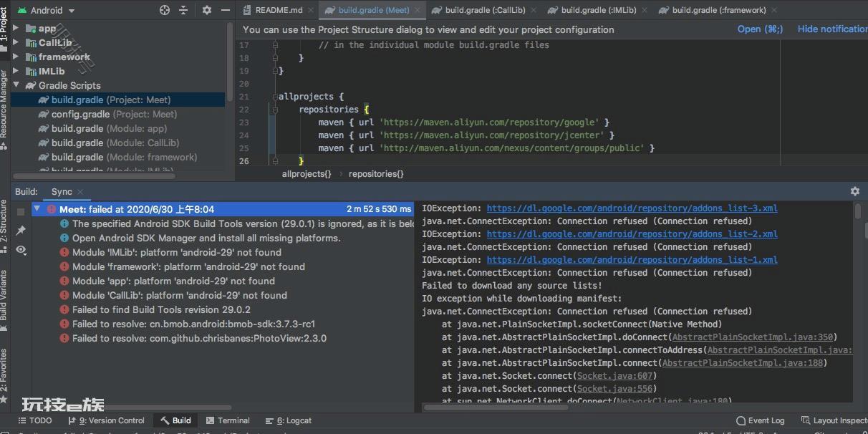Expand the CallLib module node
Screen dimensions: 868x434
pyautogui.click(x=16, y=42)
